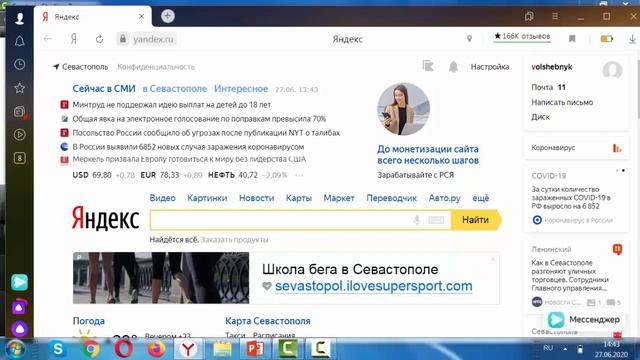Open Messenger icon in sidebar

tap(19, 282)
